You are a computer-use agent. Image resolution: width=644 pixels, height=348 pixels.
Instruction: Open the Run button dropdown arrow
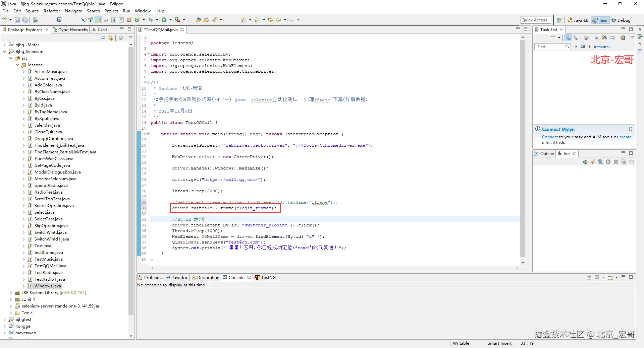(x=170, y=20)
